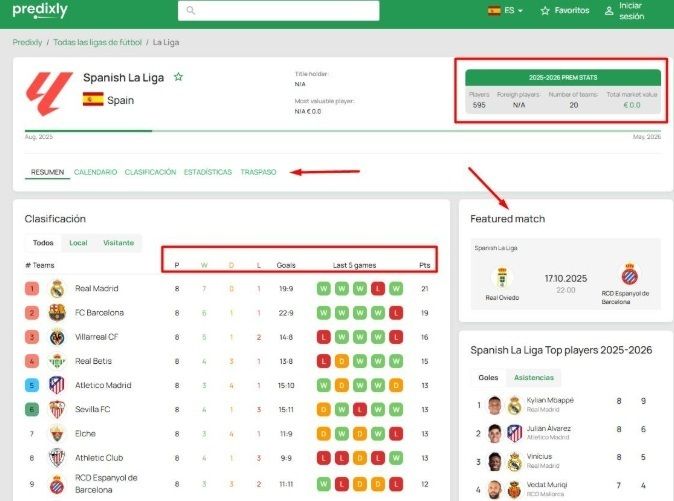The height and width of the screenshot is (501, 674).
Task: Click the search input field
Action: click(279, 11)
